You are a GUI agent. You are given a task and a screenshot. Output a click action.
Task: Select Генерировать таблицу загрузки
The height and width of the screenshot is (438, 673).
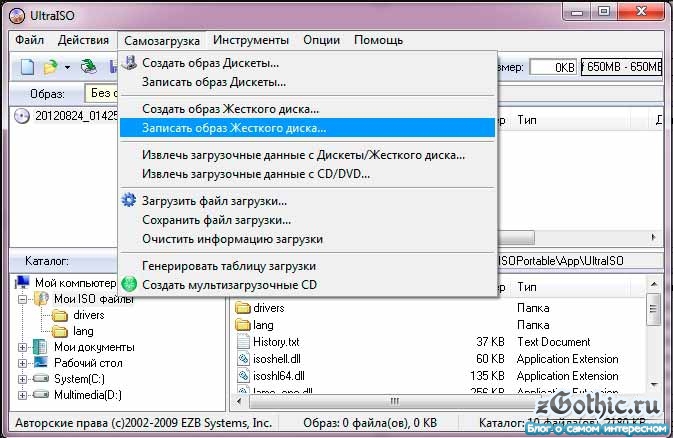click(307, 266)
